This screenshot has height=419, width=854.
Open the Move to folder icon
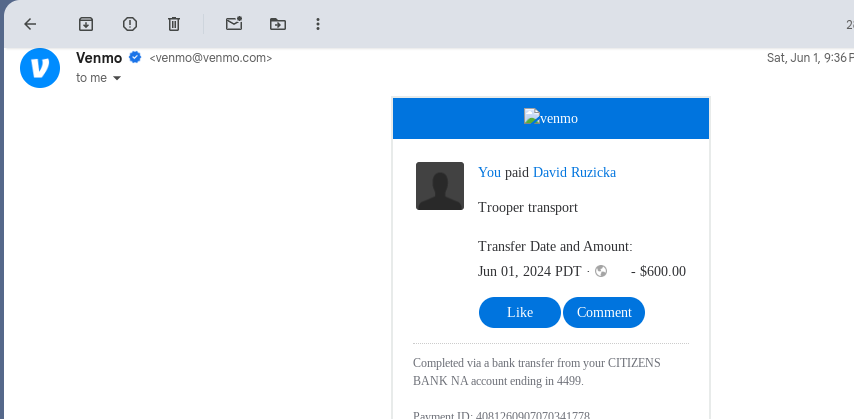pos(278,24)
